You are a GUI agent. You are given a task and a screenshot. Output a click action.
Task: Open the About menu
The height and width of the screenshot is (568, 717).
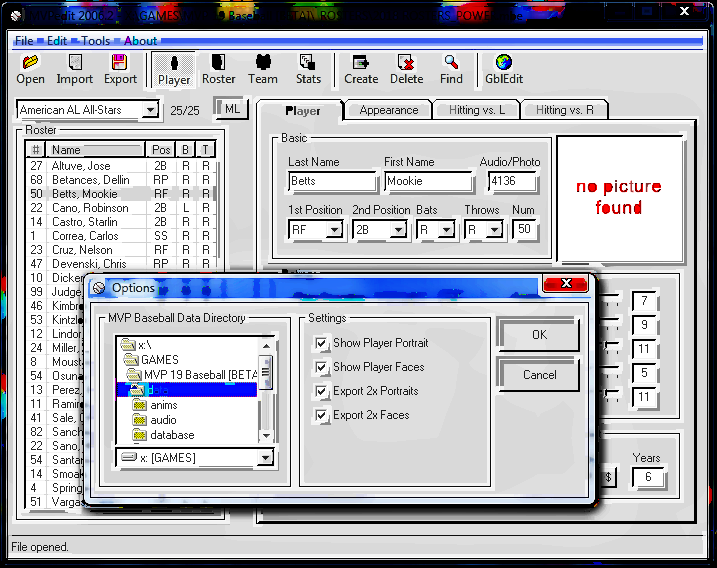140,41
